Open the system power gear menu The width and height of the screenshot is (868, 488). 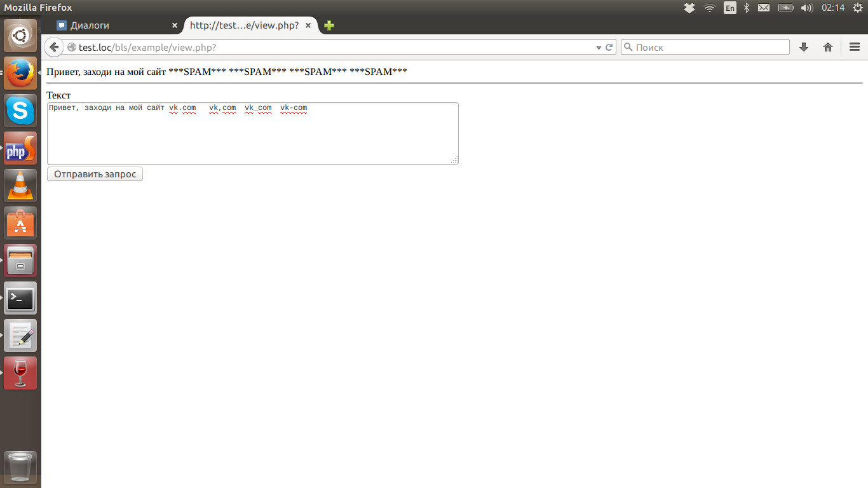coord(858,8)
